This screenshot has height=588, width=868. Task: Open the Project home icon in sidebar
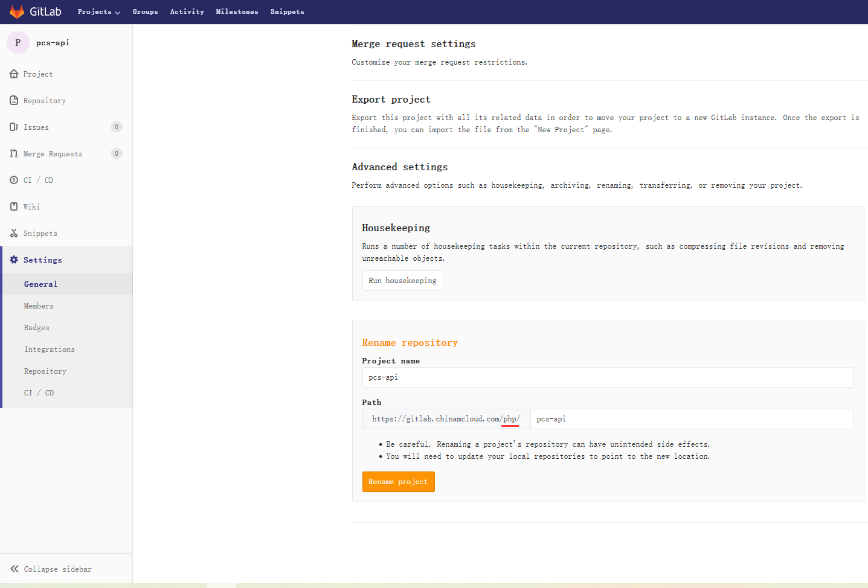pos(14,74)
